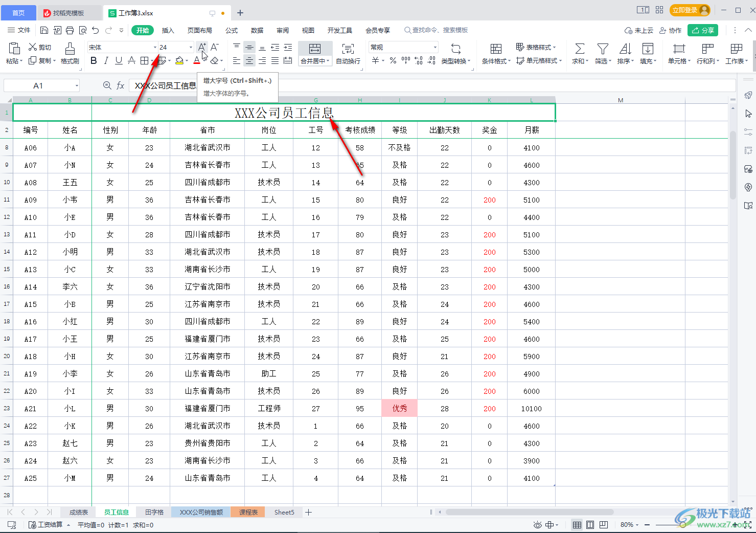756x533 pixels.
Task: Click the command search box (查找命令)
Action: click(x=436, y=30)
